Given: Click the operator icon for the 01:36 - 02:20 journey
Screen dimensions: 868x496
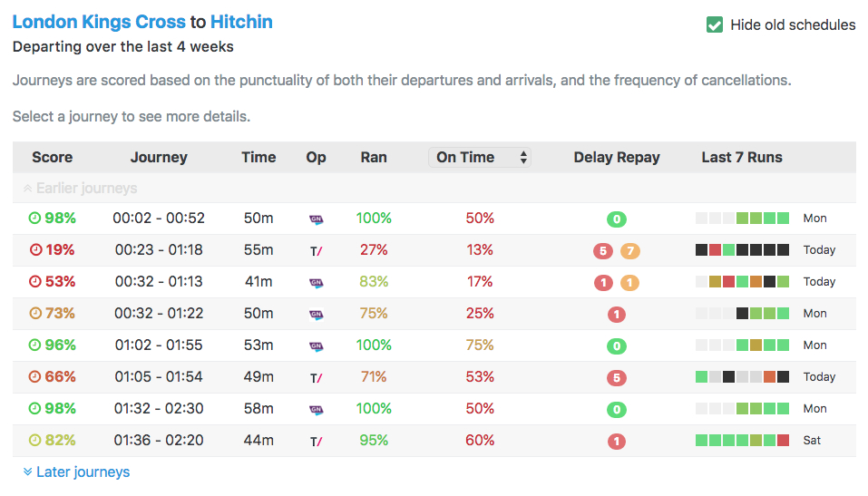Looking at the screenshot, I should 316,441.
